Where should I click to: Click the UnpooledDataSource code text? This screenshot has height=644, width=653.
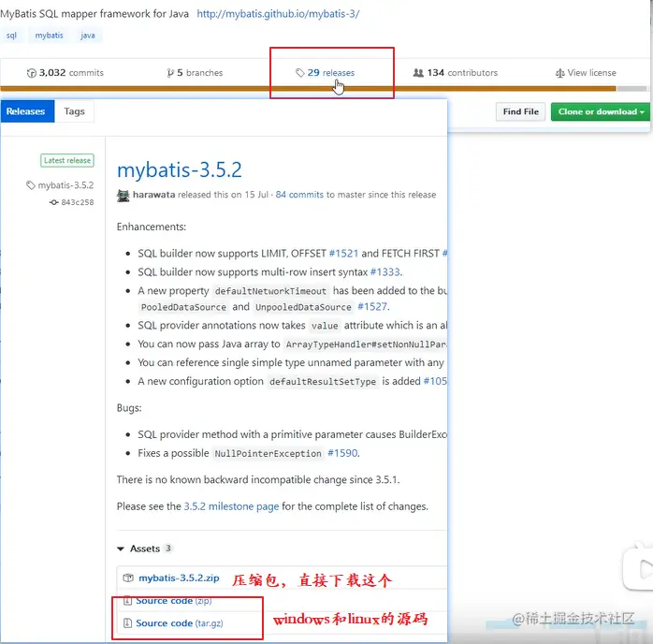coord(304,307)
